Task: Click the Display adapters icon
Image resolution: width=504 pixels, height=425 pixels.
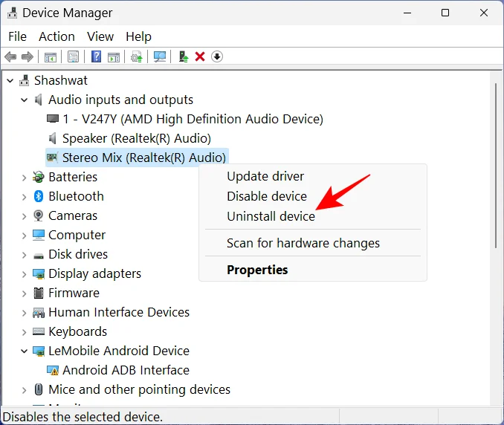Action: click(x=39, y=274)
